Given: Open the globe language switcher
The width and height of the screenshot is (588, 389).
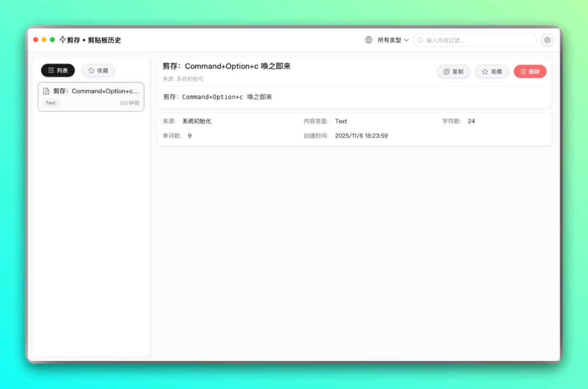Looking at the screenshot, I should tap(369, 40).
